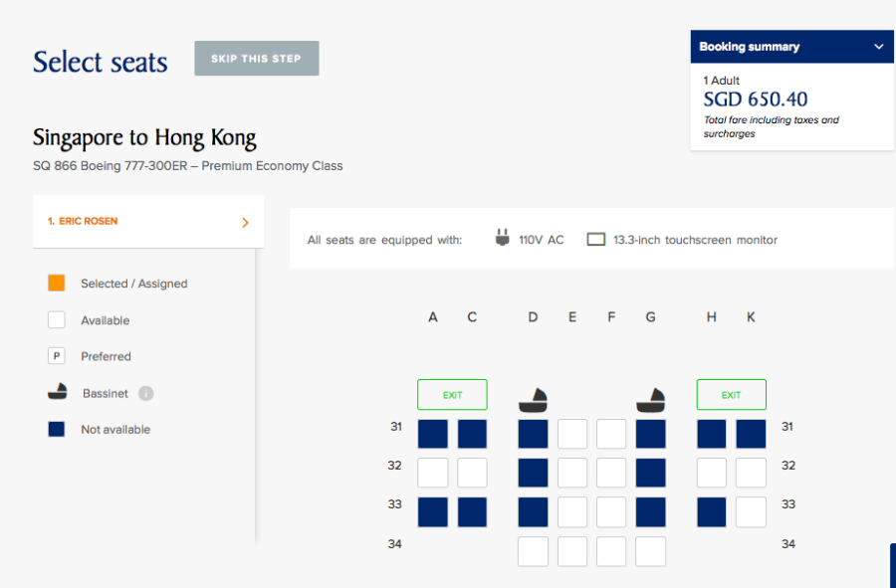
Task: Click the orange Selected / Assigned swatch
Action: [57, 283]
